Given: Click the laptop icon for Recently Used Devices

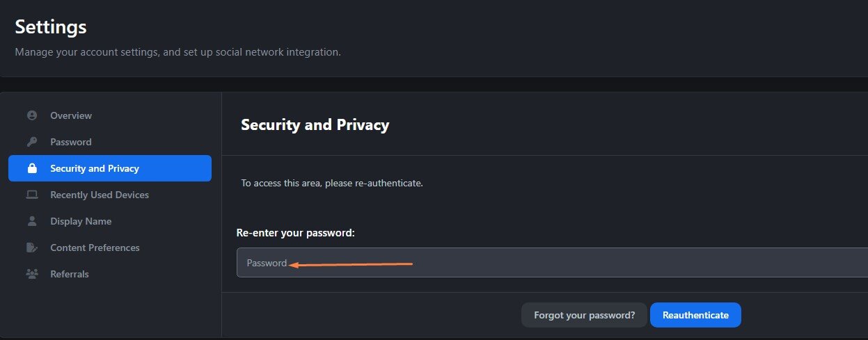Looking at the screenshot, I should [x=31, y=195].
